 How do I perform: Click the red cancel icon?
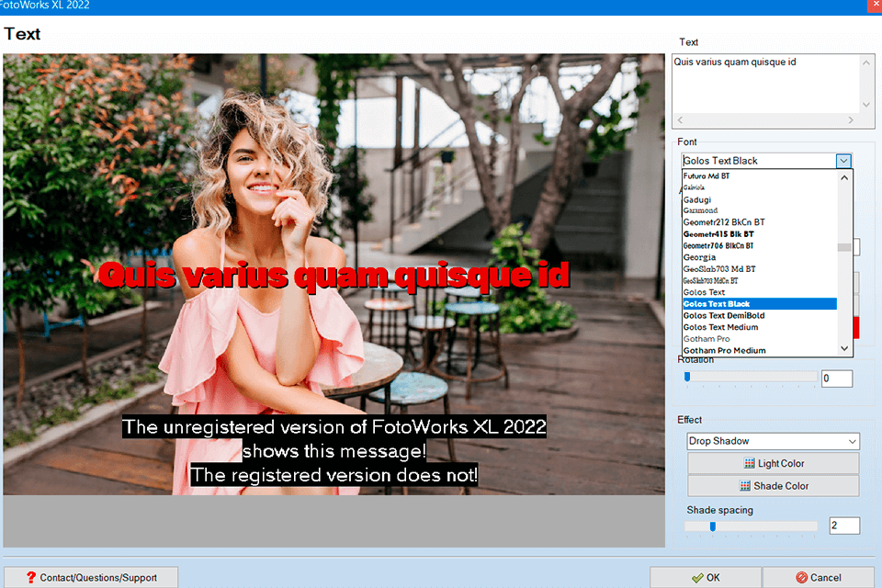801,578
